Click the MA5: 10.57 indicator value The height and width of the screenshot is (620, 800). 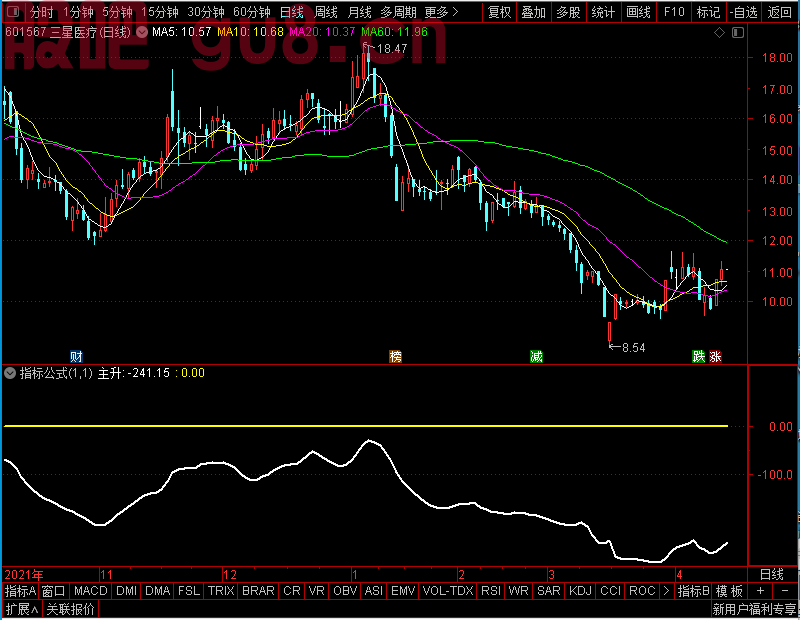tap(182, 32)
